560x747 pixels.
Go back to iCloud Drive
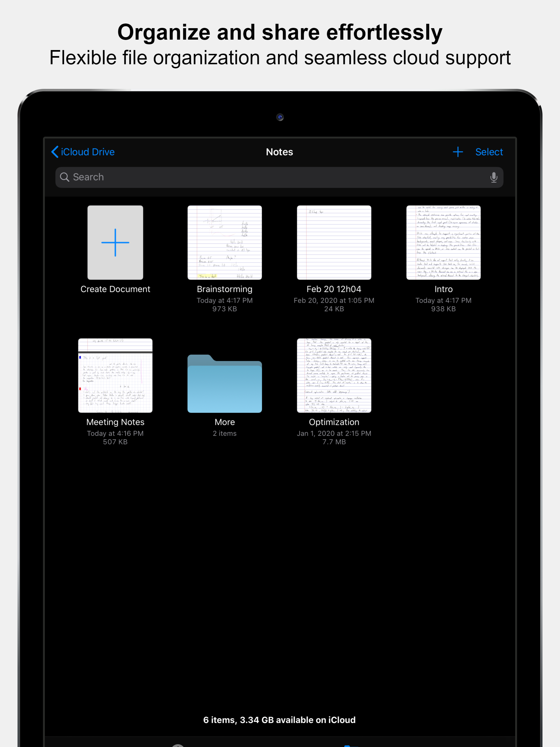83,152
